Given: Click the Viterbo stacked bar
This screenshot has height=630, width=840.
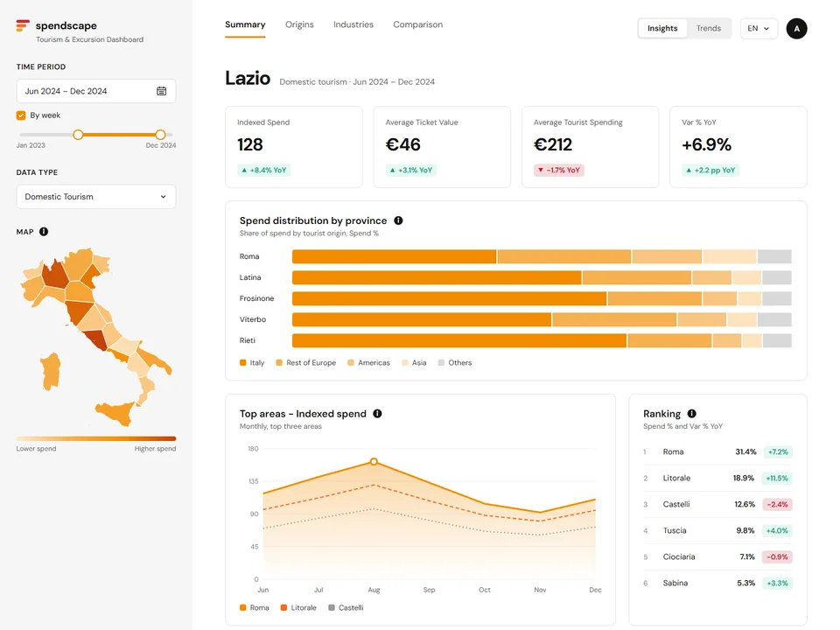Looking at the screenshot, I should pos(542,320).
